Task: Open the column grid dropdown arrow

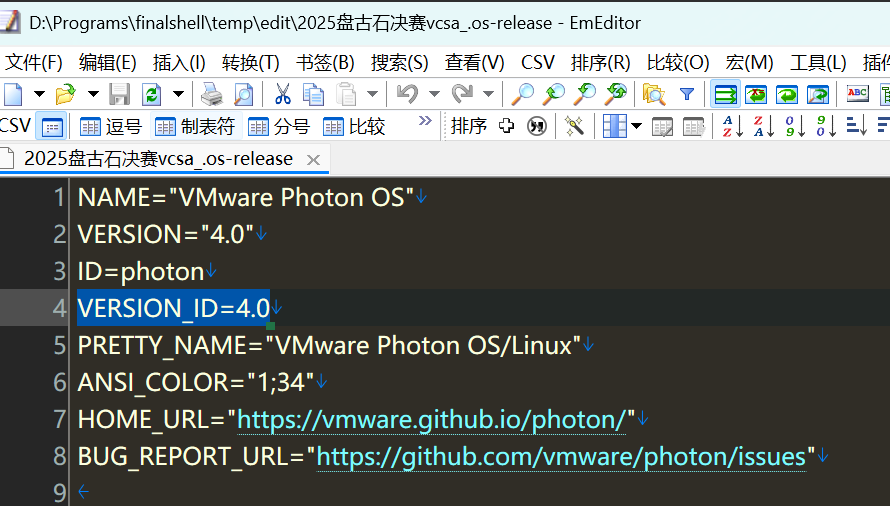Action: pyautogui.click(x=636, y=126)
